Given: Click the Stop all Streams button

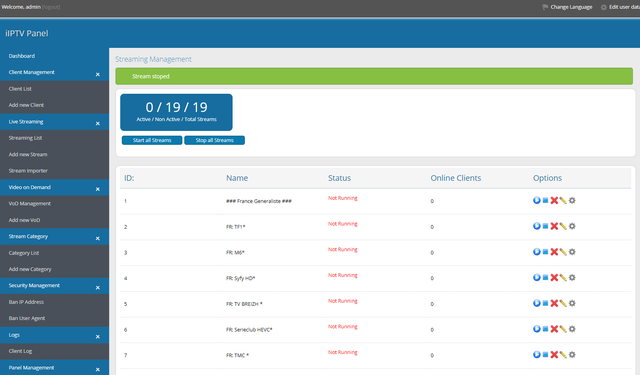Looking at the screenshot, I should 214,140.
